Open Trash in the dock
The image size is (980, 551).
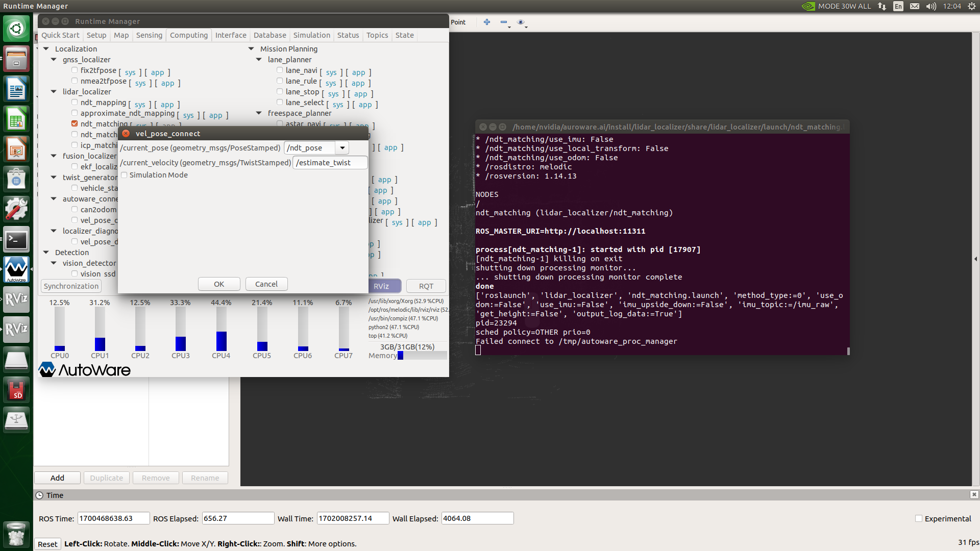(x=16, y=534)
